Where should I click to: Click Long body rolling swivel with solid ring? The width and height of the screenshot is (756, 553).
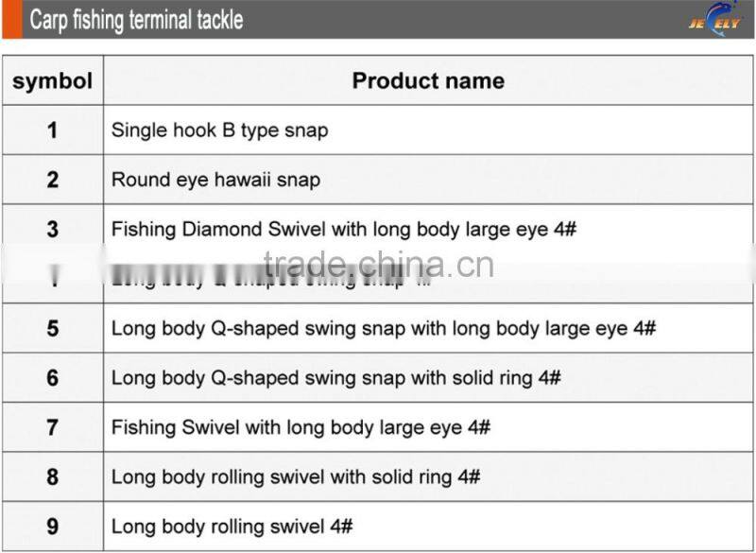click(295, 476)
